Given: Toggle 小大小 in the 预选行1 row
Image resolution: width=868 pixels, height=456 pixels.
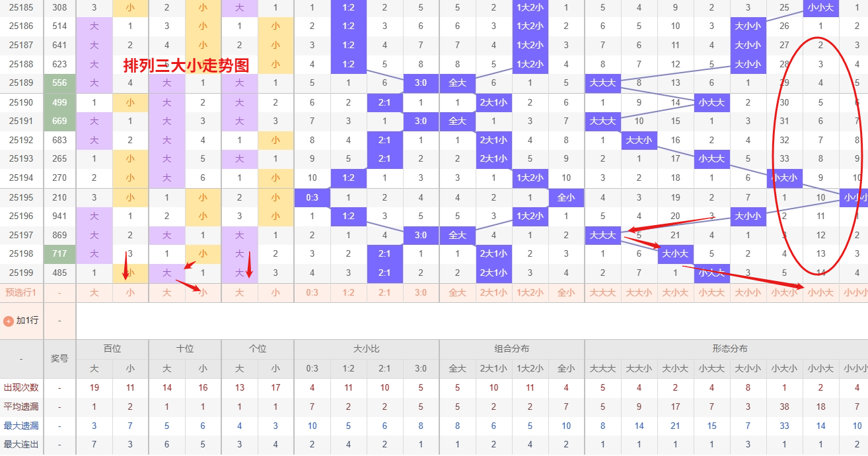Looking at the screenshot, I should point(784,293).
